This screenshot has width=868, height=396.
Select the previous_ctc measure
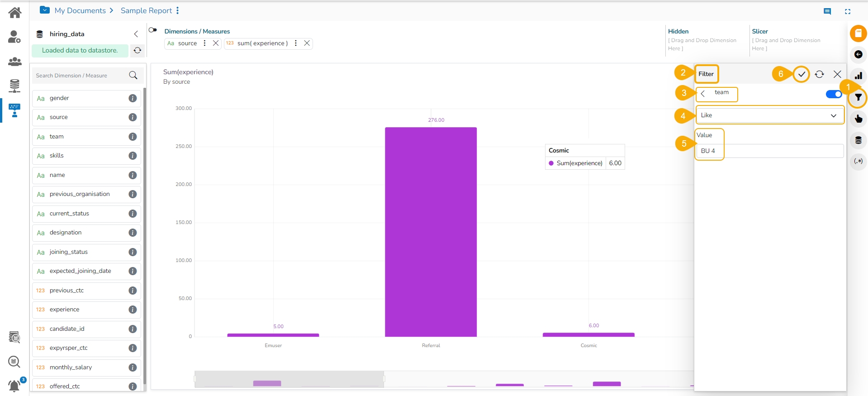(86, 291)
